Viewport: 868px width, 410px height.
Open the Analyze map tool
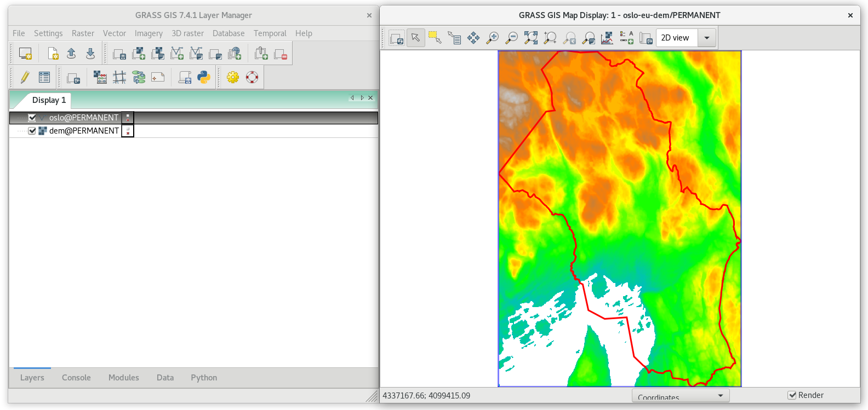(x=607, y=38)
